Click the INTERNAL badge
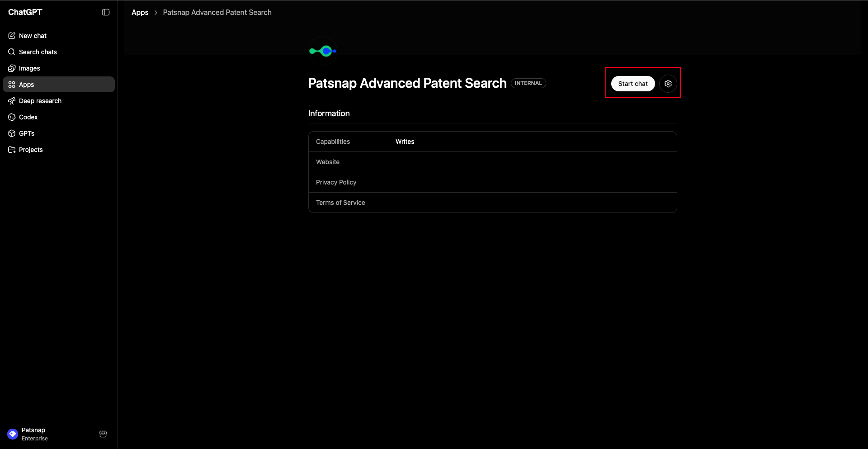 (528, 83)
